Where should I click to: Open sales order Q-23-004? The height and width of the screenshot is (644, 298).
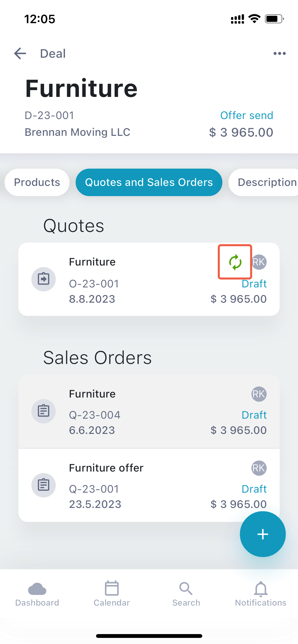coord(149,412)
